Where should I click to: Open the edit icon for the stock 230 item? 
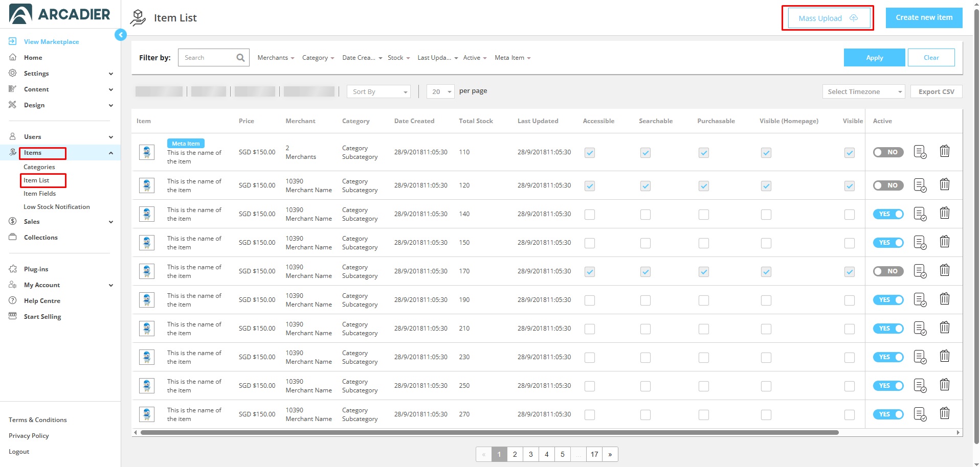pyautogui.click(x=920, y=357)
